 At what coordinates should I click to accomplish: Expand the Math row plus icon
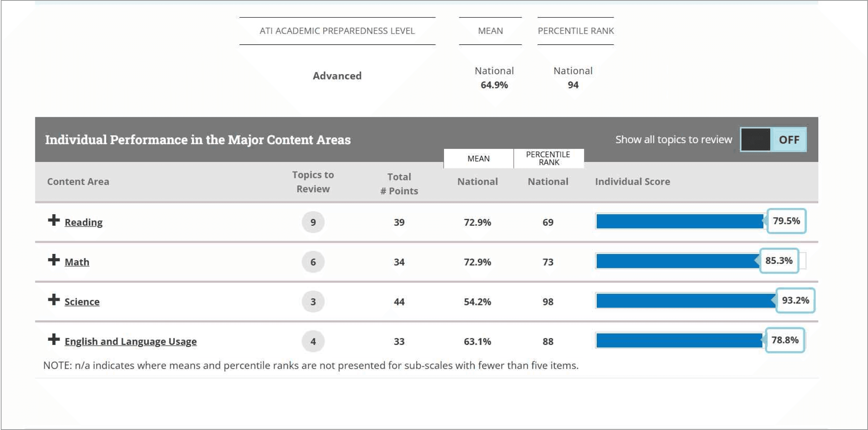[x=54, y=260]
